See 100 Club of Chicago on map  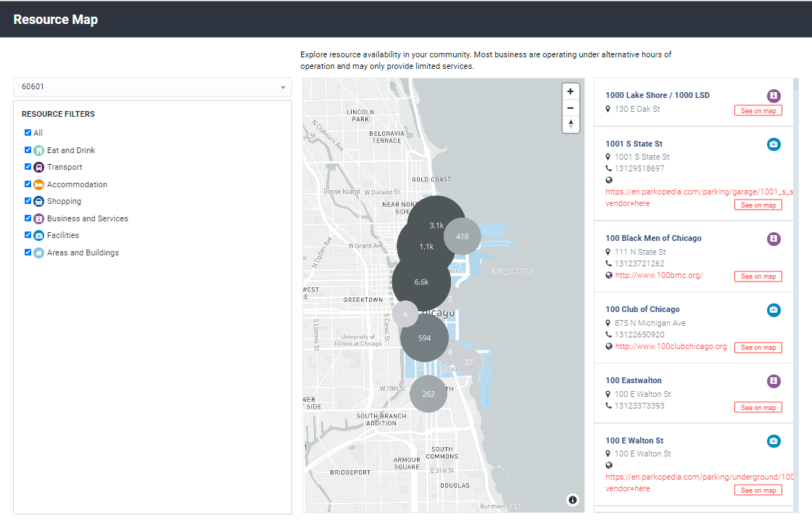tap(758, 348)
